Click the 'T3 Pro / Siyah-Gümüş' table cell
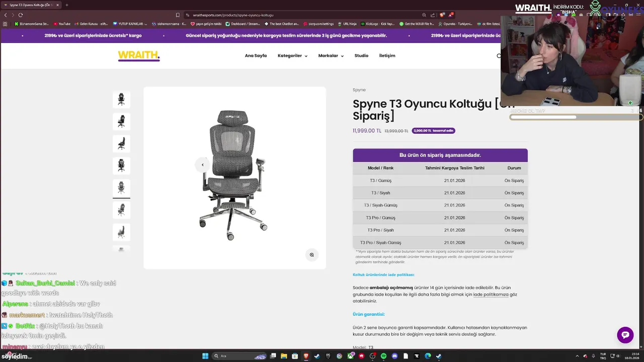 pos(381,243)
